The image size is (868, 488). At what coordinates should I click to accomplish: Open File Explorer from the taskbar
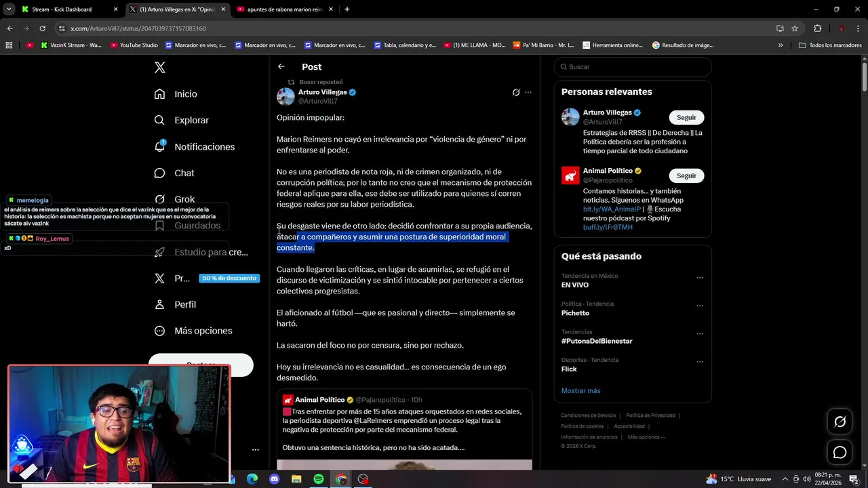(x=296, y=479)
